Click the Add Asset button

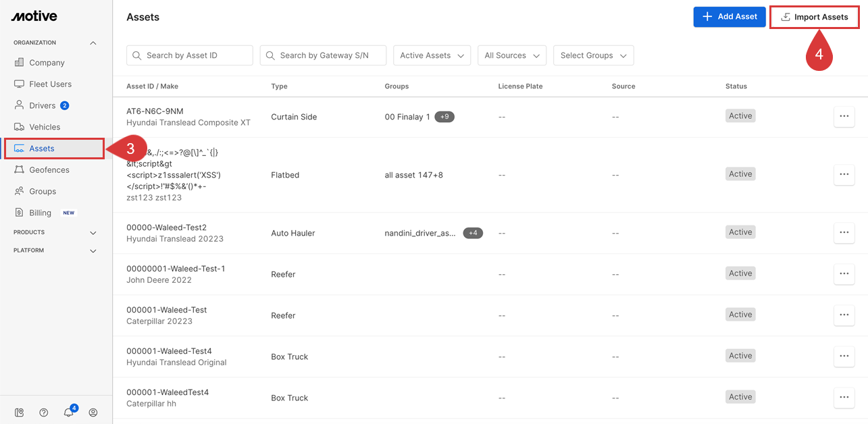(730, 17)
